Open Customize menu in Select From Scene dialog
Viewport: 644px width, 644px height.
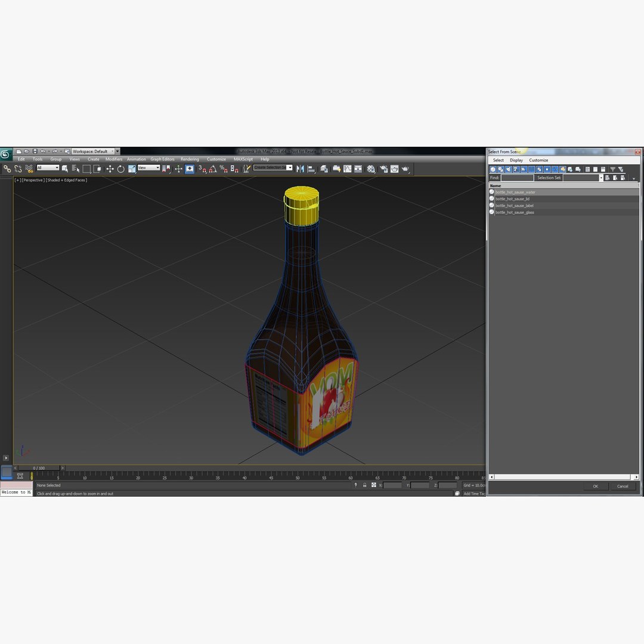[538, 160]
